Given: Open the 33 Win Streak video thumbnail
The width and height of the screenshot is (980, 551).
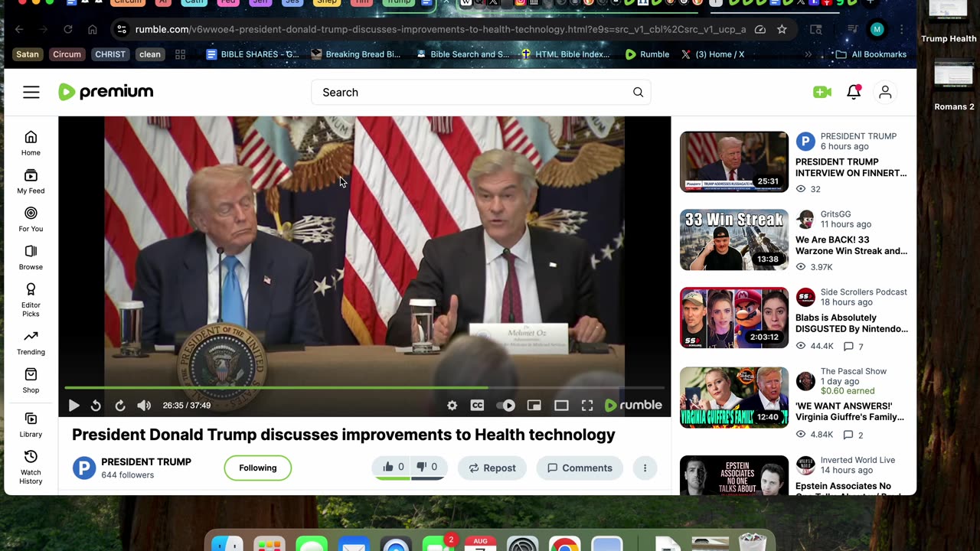Looking at the screenshot, I should point(734,240).
